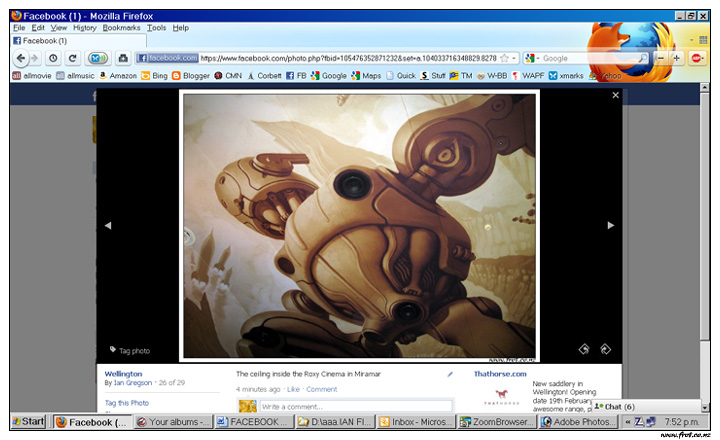Open the W-BB bookmark
Image resolution: width=720 pixels, height=440 pixels.
click(492, 76)
